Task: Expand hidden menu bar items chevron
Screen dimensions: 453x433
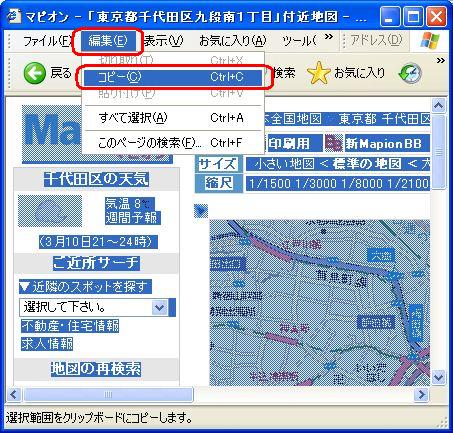Action: tap(329, 36)
